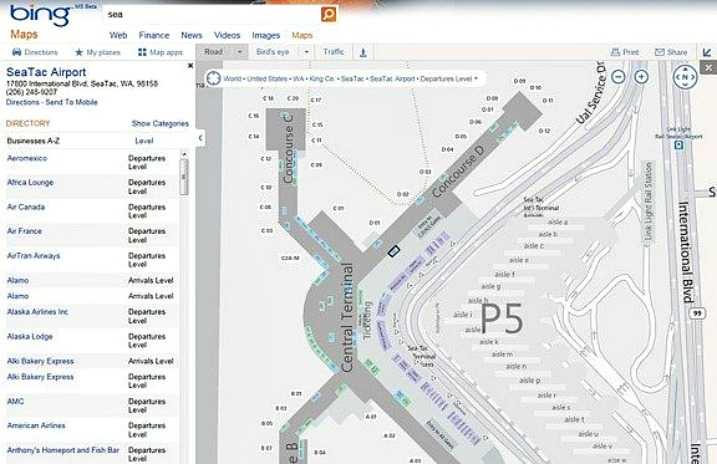Collapse the left directory panel
The height and width of the screenshot is (464, 717).
(199, 137)
